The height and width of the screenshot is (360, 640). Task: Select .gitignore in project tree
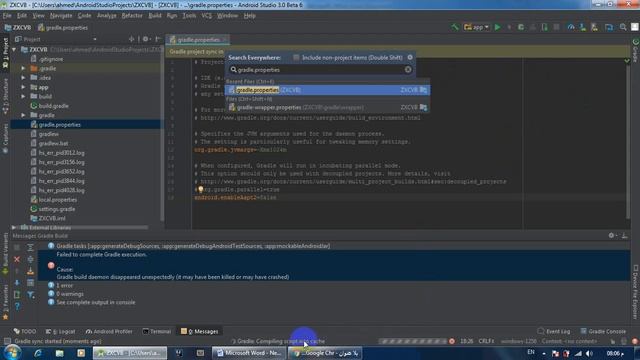(51, 59)
